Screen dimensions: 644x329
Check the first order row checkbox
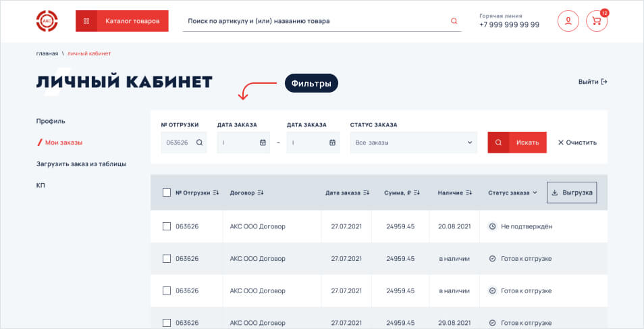167,226
